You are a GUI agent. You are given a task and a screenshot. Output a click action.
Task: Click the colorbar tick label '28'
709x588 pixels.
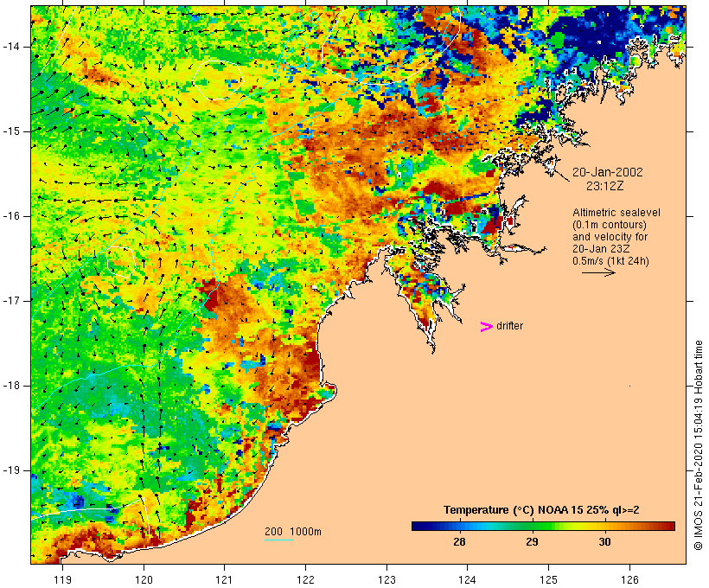(459, 542)
